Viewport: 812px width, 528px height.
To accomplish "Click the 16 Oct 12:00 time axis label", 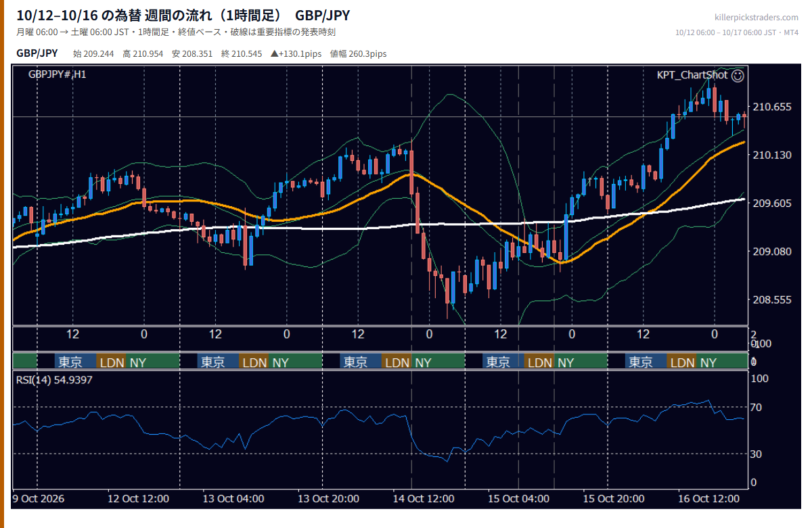I will 708,498.
